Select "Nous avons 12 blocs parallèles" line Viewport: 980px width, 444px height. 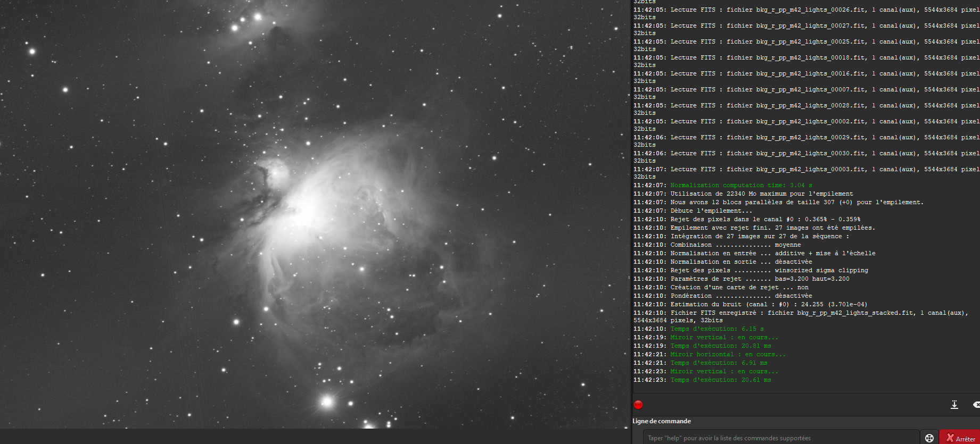click(779, 202)
